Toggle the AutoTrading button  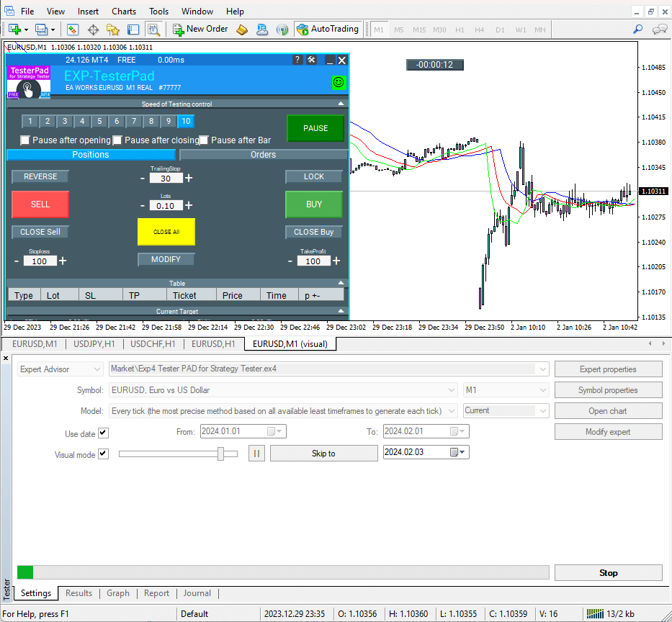[x=328, y=30]
